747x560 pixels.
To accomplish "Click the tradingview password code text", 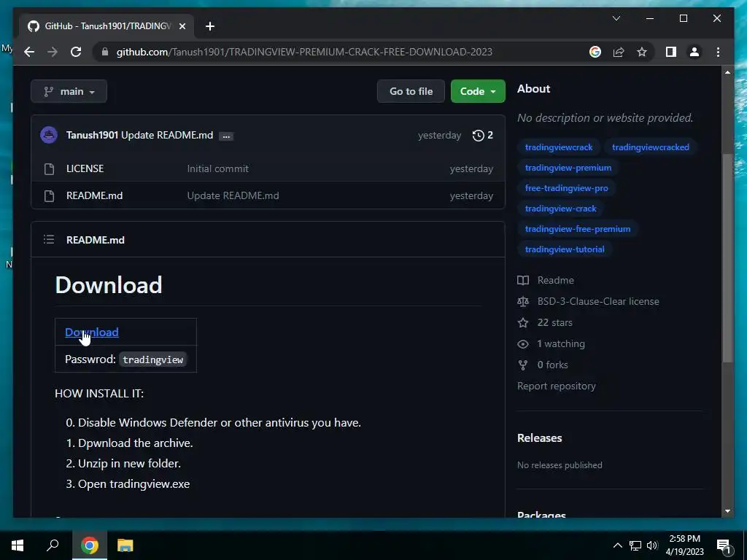I will pyautogui.click(x=153, y=359).
